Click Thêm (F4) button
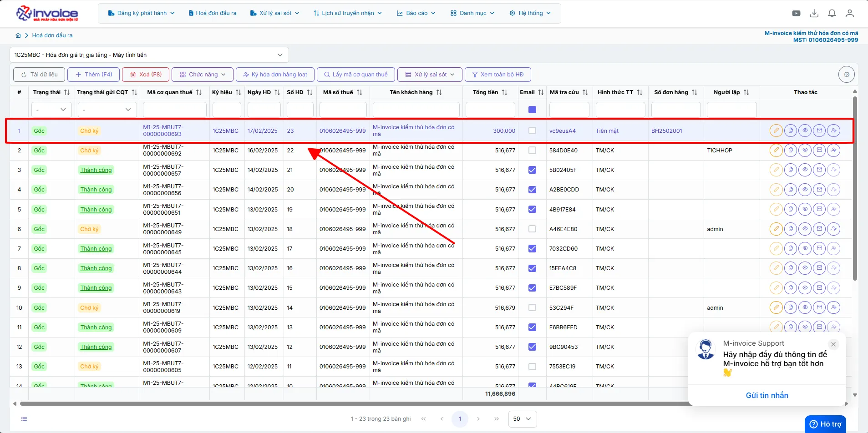 point(94,75)
